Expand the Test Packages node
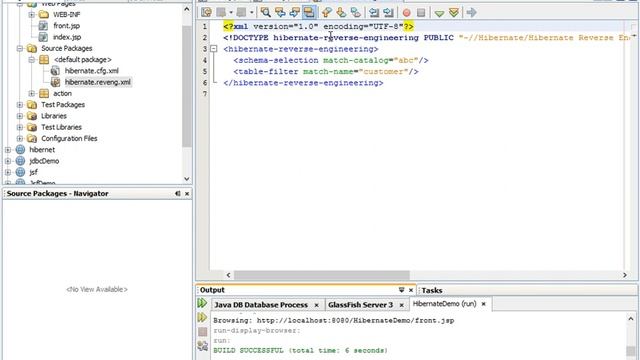The height and width of the screenshot is (360, 640). tap(20, 104)
